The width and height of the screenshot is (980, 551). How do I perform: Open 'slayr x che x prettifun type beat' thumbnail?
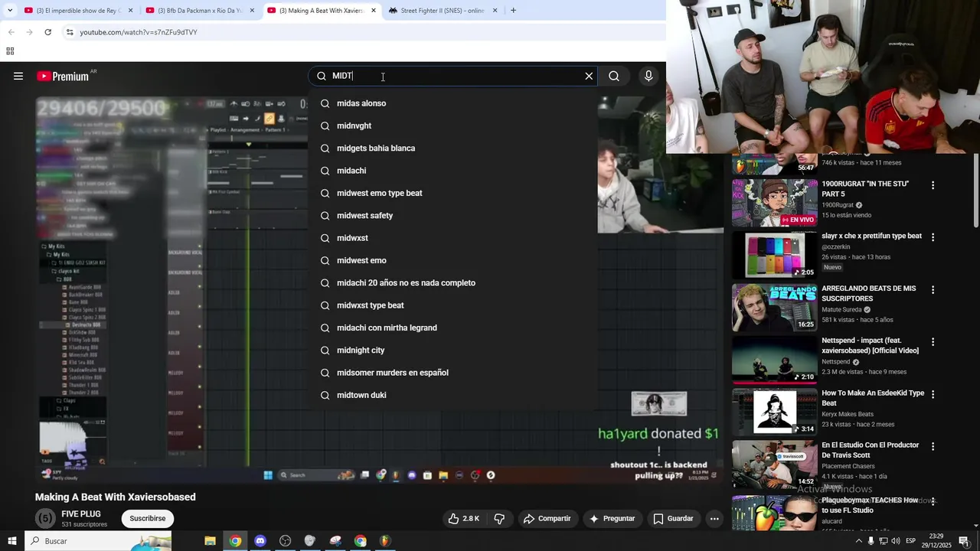pos(774,255)
